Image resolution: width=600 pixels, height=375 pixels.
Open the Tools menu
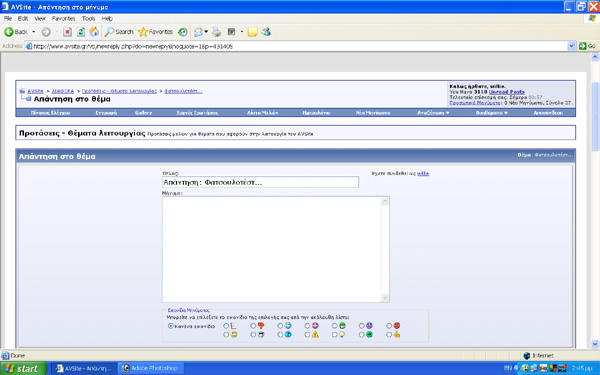(x=88, y=18)
